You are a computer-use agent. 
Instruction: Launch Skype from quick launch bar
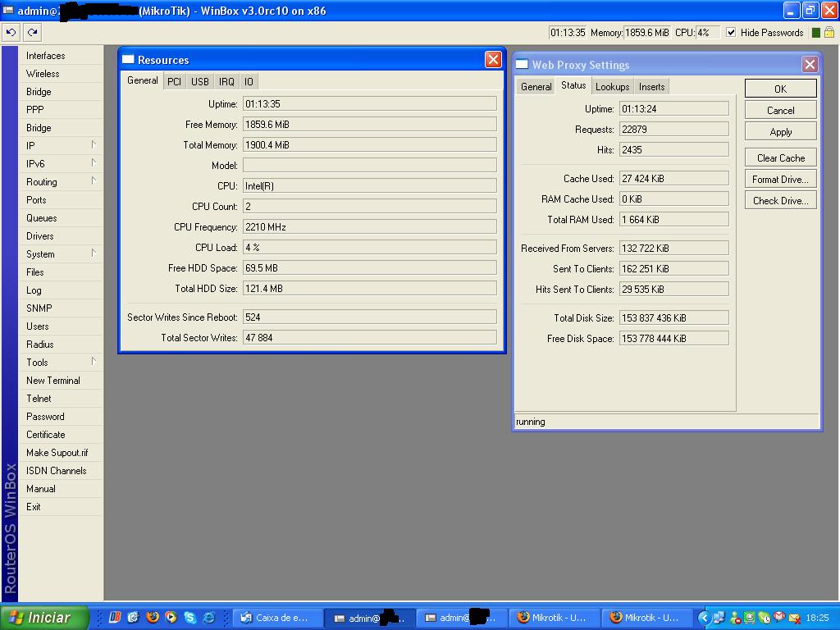coord(189,617)
